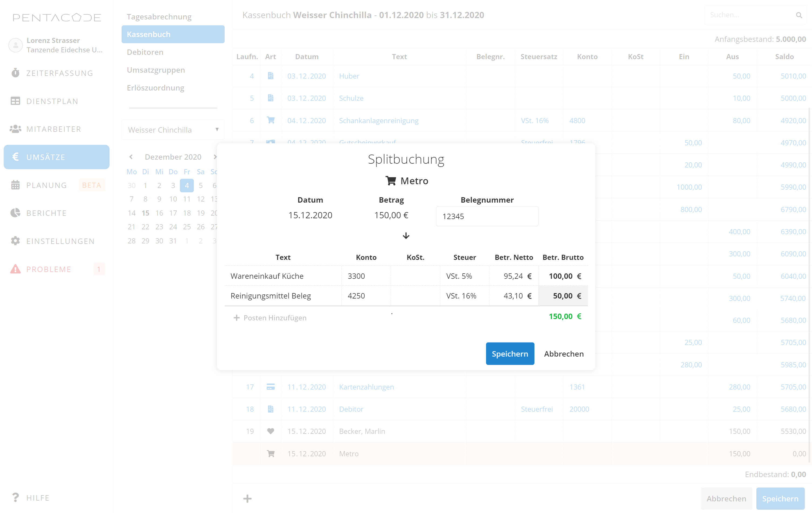Open the Weisser Chinchilla location dropdown
Image resolution: width=812 pixels, height=513 pixels.
point(173,129)
